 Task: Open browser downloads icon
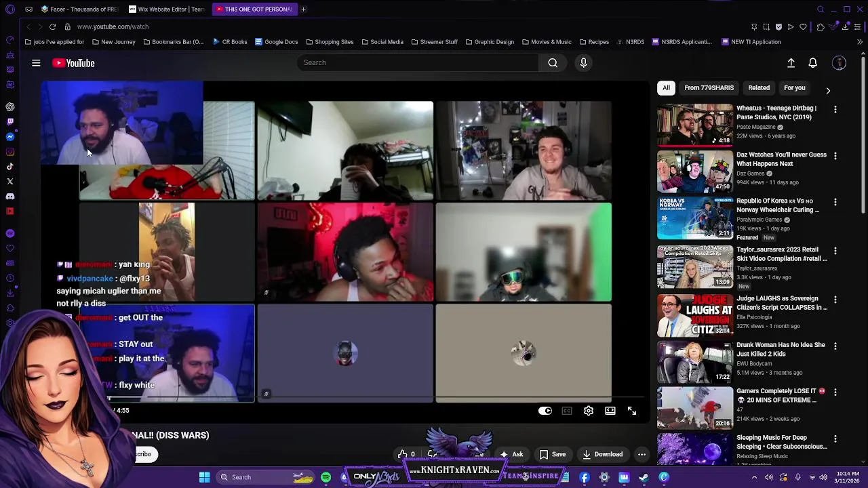(845, 26)
